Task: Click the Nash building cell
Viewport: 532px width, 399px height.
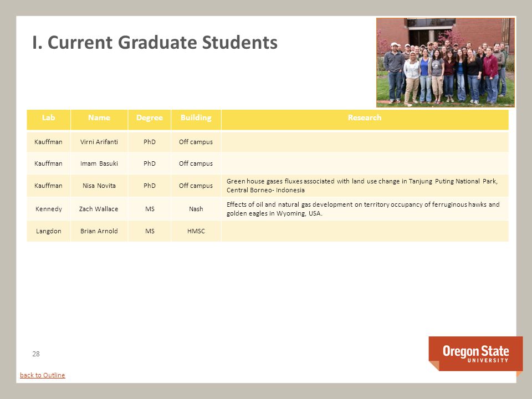Action: tap(196, 209)
